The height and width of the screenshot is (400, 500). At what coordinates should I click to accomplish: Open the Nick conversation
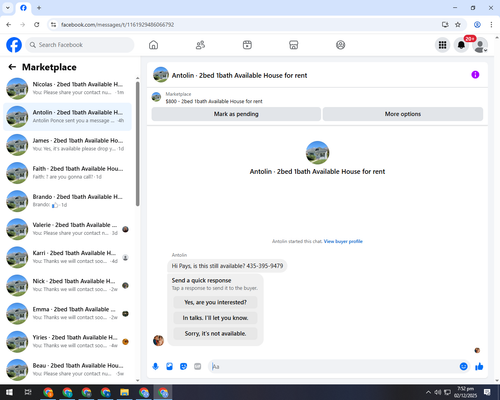tap(67, 285)
